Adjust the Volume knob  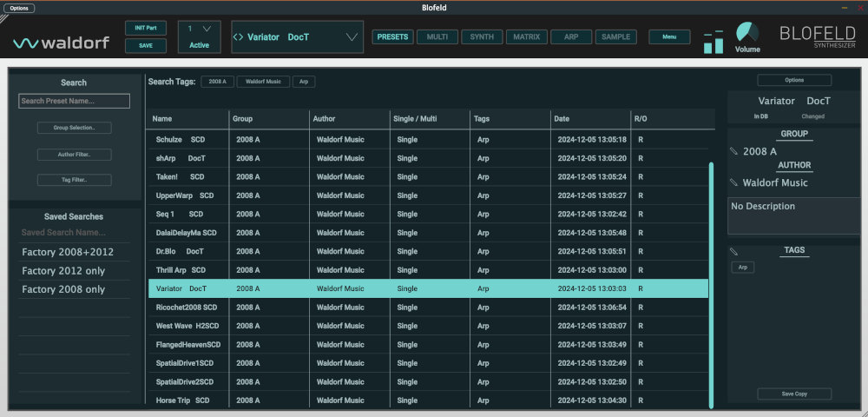(746, 33)
